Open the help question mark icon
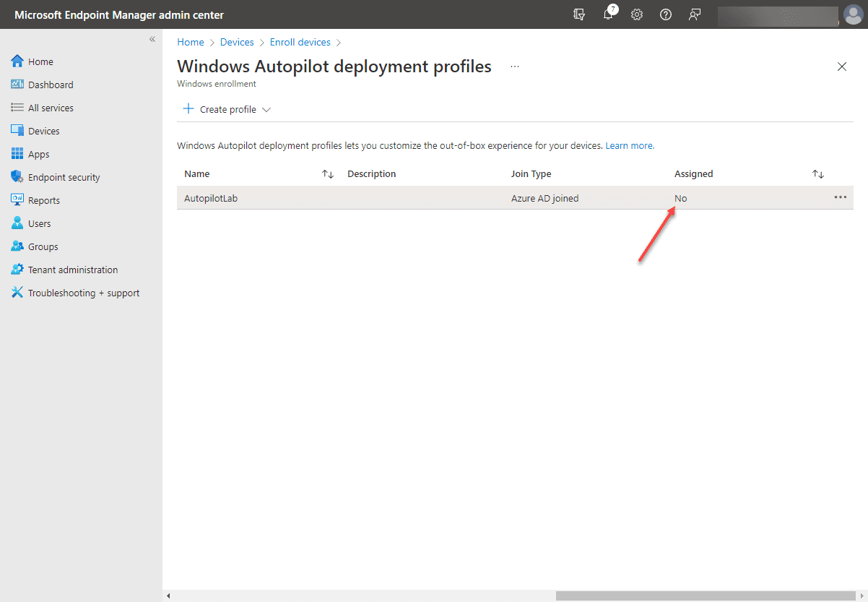 coord(665,14)
